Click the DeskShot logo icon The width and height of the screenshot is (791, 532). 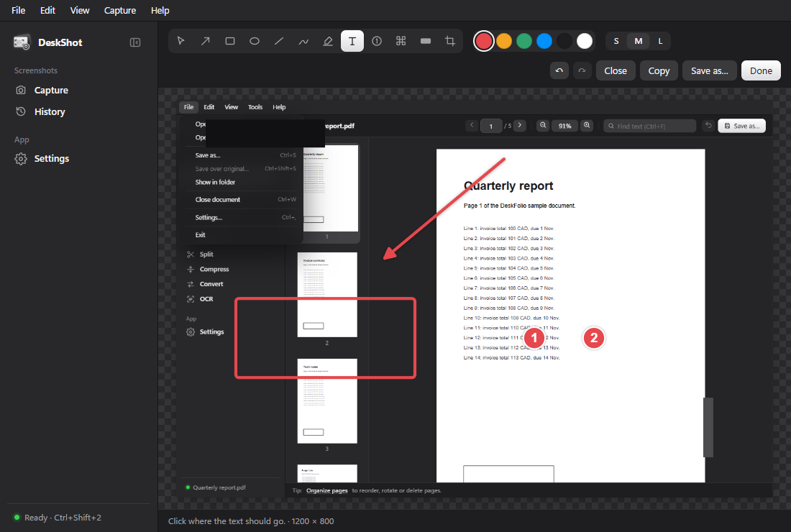coord(22,42)
